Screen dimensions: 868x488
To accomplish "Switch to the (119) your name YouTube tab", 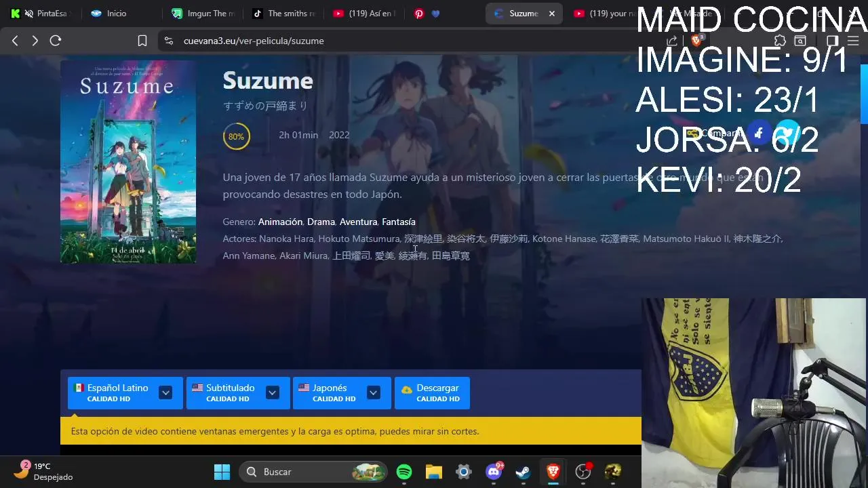I will [x=604, y=14].
